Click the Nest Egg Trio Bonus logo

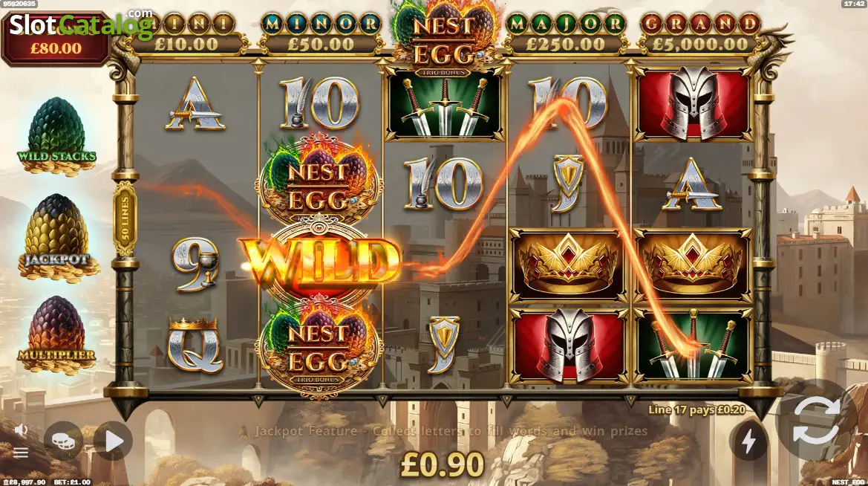443,39
